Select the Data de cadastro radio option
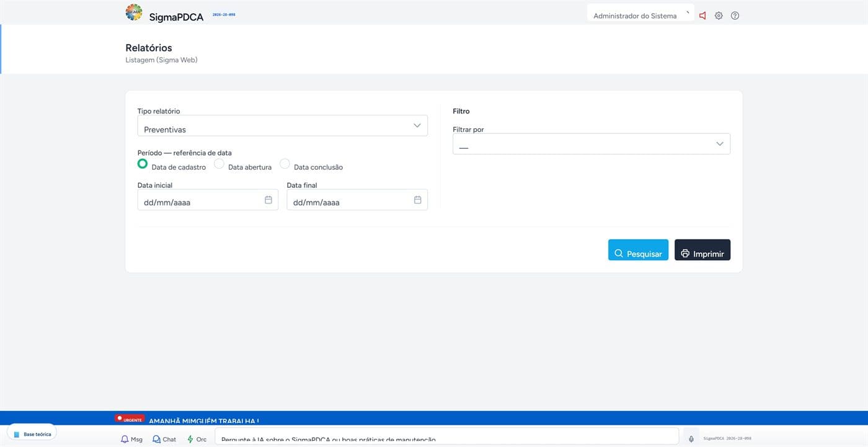Viewport: 868px width, 447px height. [143, 164]
